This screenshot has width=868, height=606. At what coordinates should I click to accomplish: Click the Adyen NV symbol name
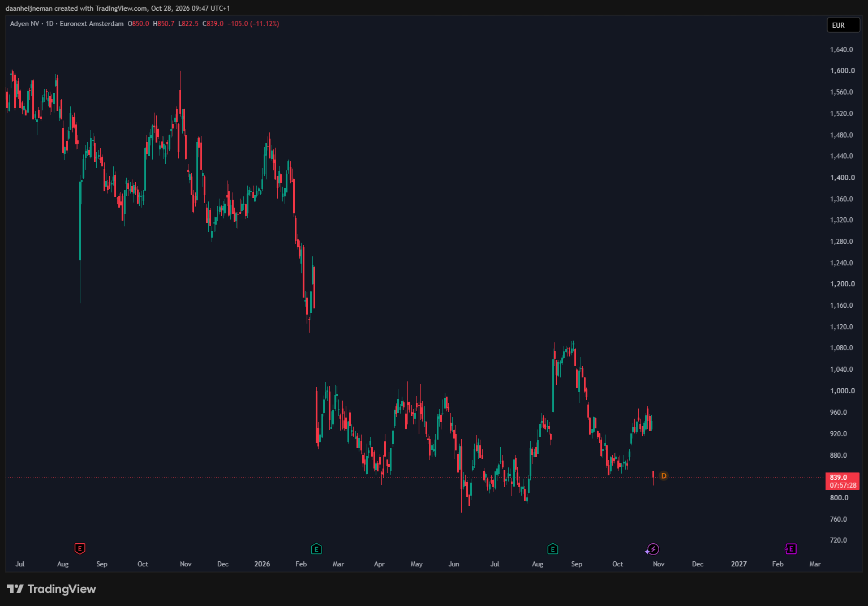24,24
